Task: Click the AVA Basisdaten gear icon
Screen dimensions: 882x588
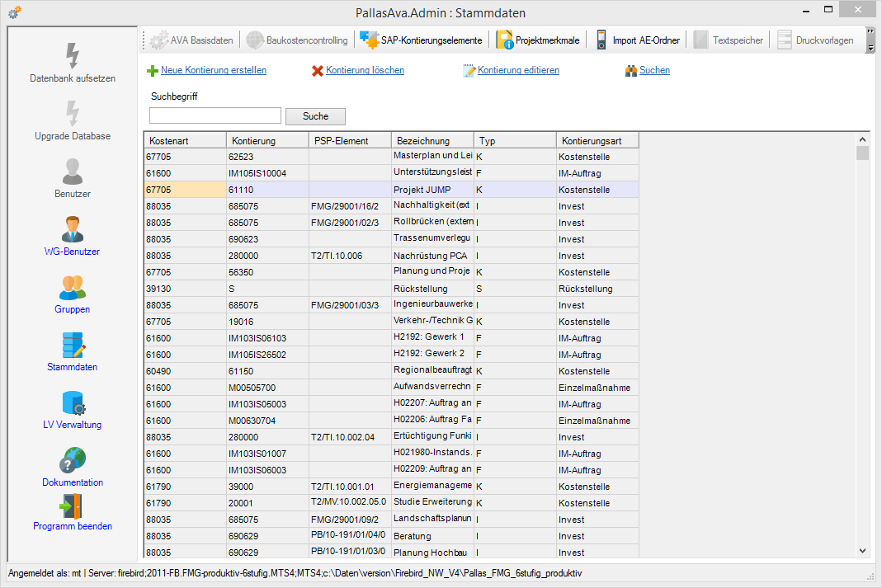Action: click(159, 40)
